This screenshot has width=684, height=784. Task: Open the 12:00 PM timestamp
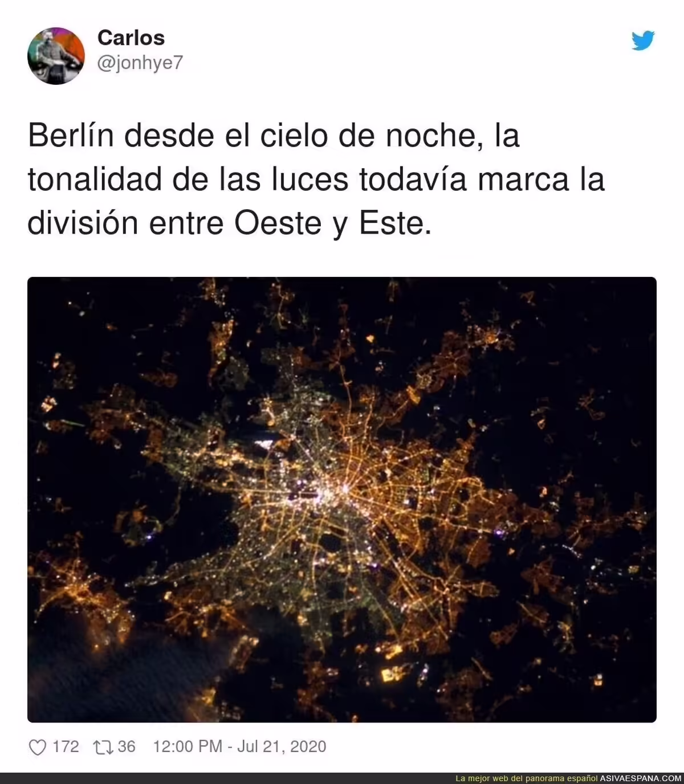(x=188, y=746)
